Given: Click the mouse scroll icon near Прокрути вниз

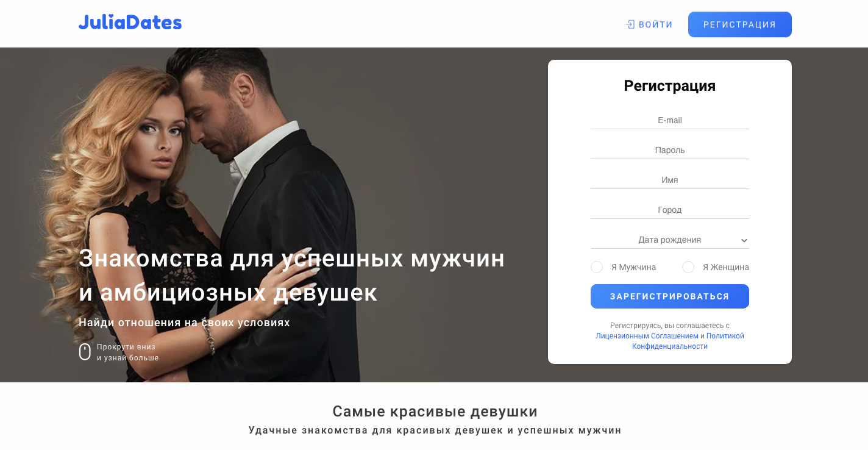Looking at the screenshot, I should [85, 352].
